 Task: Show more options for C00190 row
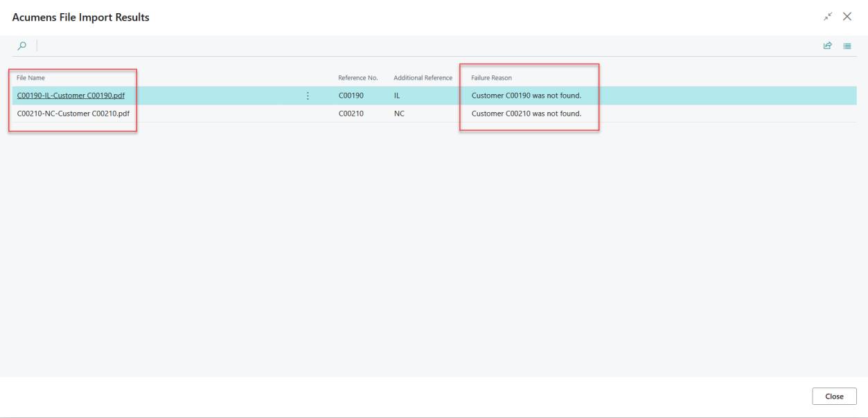click(308, 96)
